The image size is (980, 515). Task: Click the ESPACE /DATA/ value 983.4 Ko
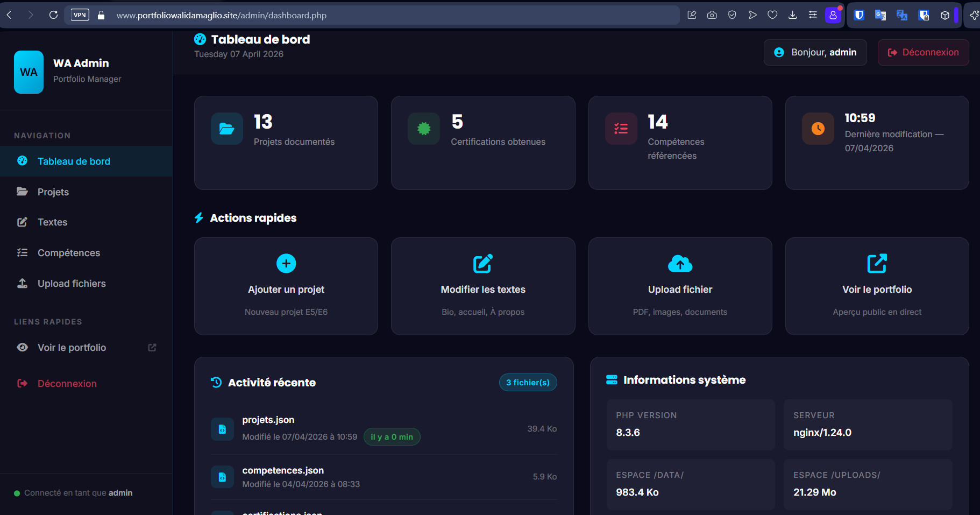[637, 492]
